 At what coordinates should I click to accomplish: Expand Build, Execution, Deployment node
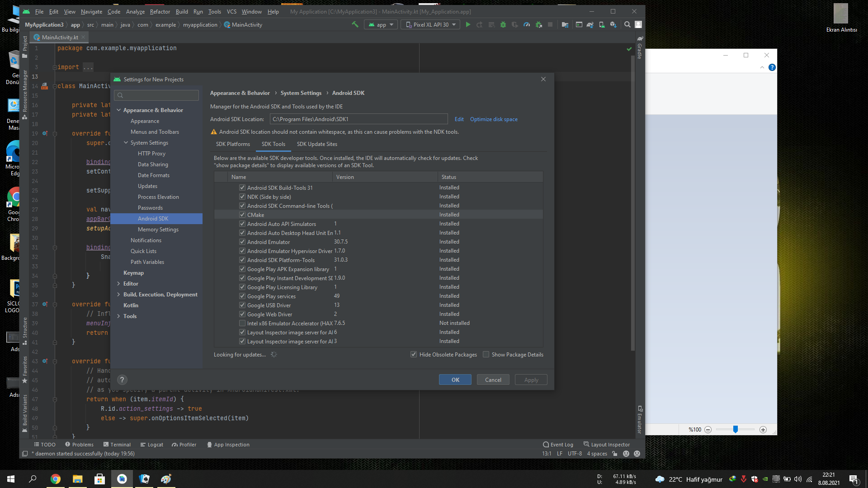coord(118,295)
